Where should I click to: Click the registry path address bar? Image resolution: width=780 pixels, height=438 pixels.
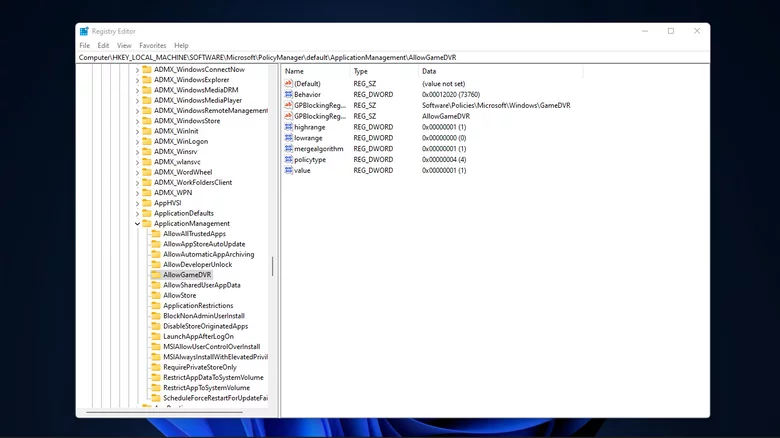pos(392,57)
